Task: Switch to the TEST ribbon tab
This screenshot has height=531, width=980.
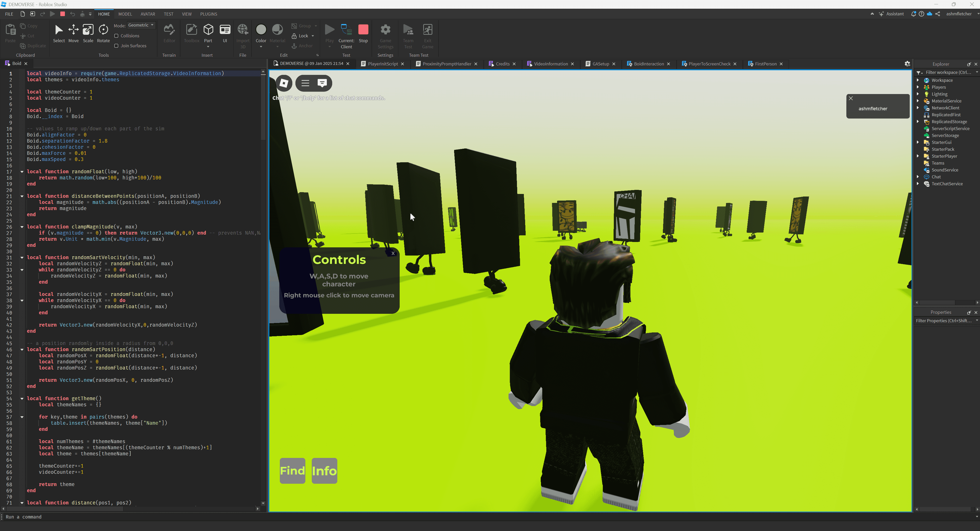Action: pos(169,14)
